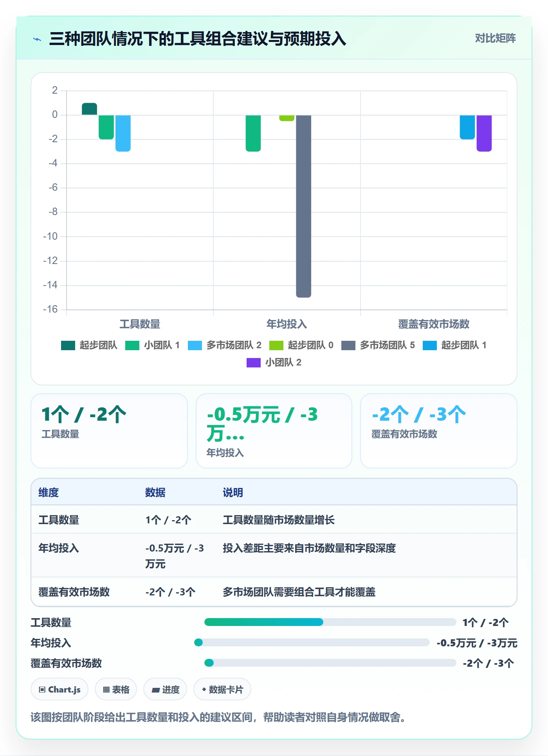Click the "-0.5万元 / -3万…" stat card value

[262, 424]
